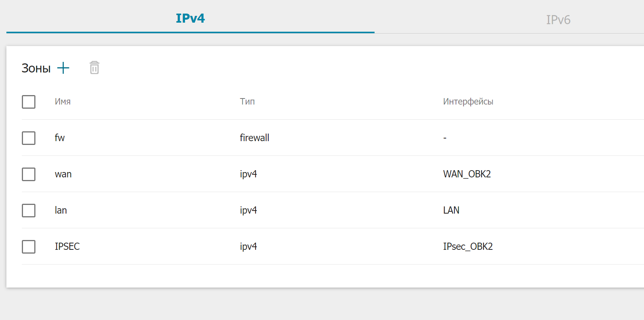Click the IPsec_OBK2 interface cell
Viewport: 644px width, 320px height.
[468, 246]
